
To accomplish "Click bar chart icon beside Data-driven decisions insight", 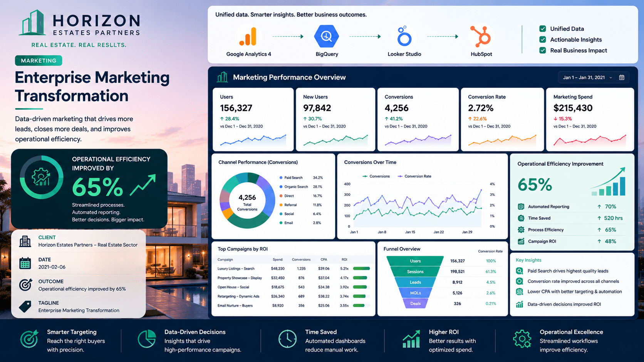I will (520, 304).
